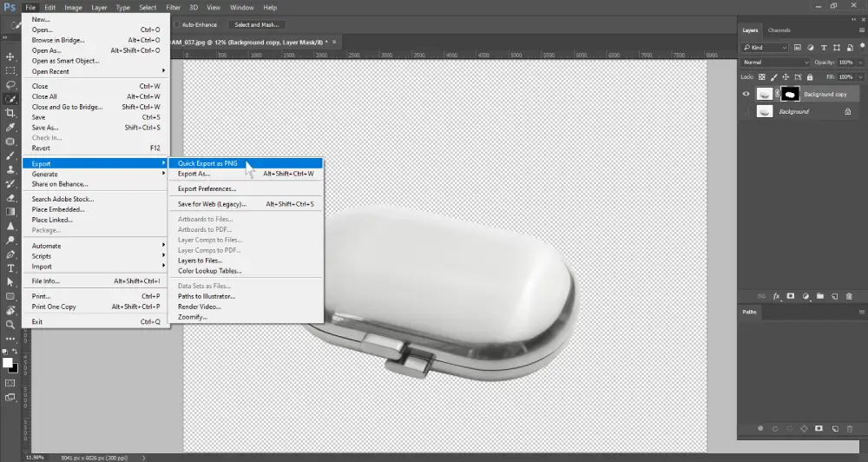Select the Move tool
The image size is (868, 462).
10,56
